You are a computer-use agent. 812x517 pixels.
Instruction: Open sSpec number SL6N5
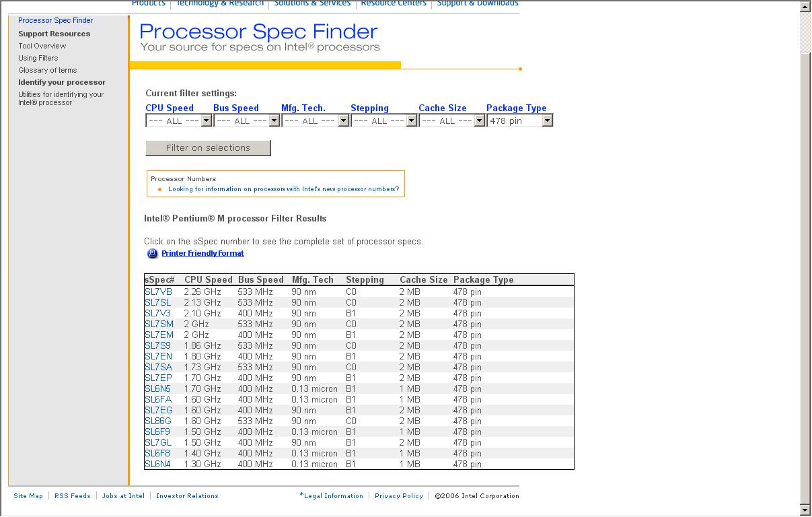click(158, 389)
